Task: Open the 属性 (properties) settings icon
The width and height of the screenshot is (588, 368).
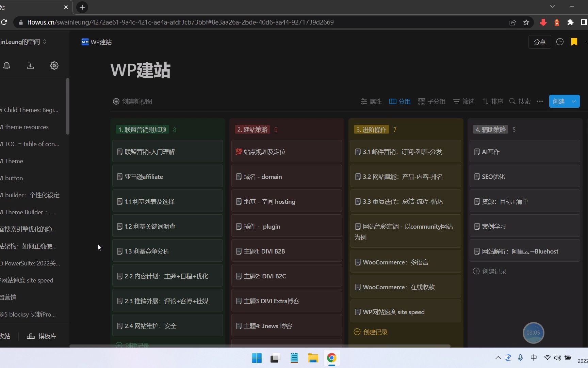Action: (x=363, y=101)
